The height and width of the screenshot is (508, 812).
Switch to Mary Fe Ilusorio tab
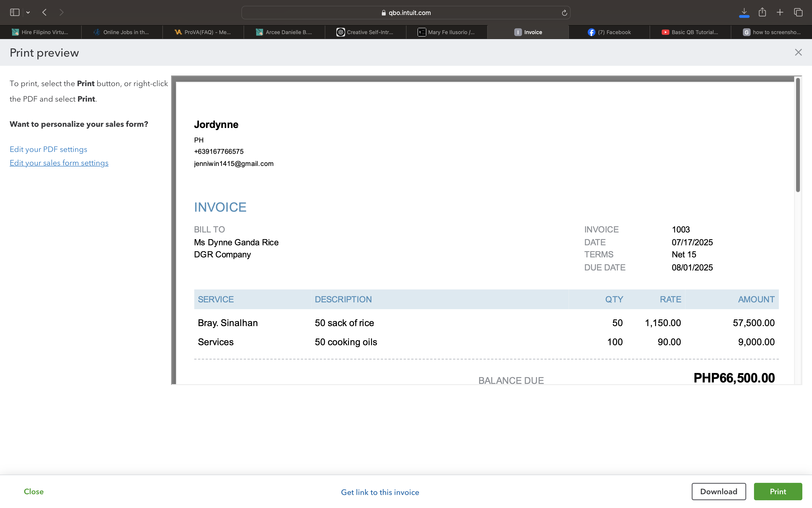[447, 32]
